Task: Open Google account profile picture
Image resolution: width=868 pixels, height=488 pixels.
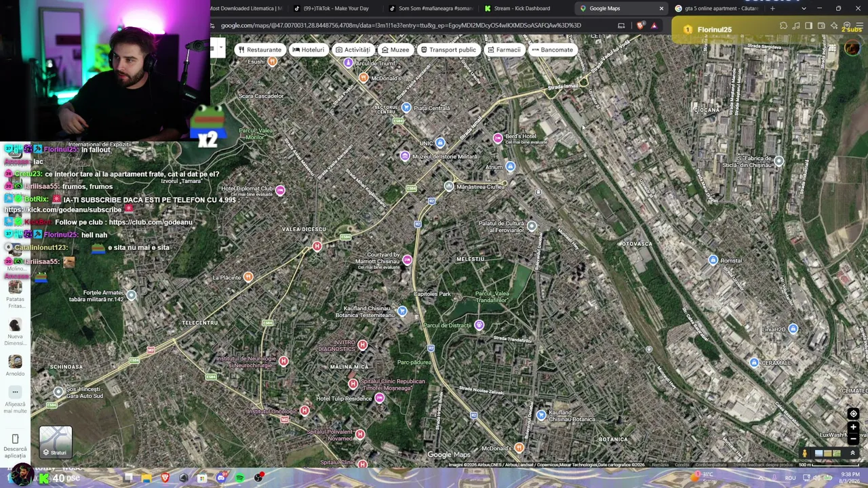Action: point(852,48)
